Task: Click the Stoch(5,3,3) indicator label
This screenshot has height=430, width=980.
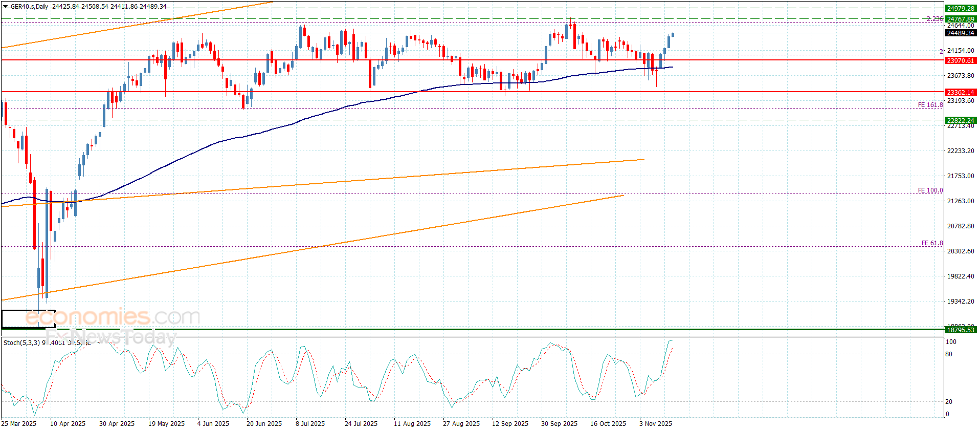Action: [21, 342]
